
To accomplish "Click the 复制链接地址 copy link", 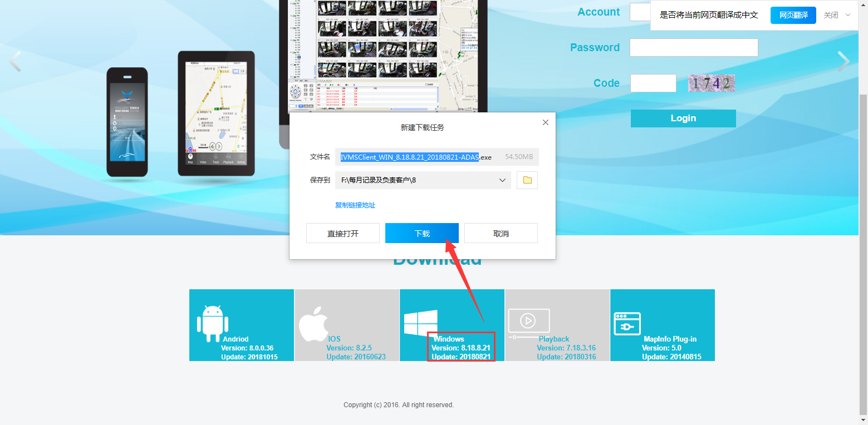I will [x=355, y=205].
